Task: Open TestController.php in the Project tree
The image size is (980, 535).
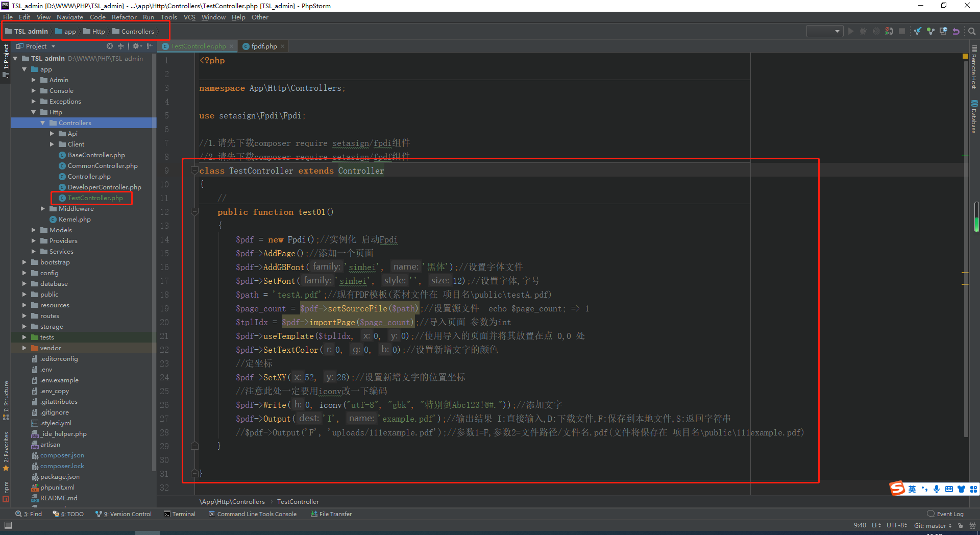Action: pos(96,198)
